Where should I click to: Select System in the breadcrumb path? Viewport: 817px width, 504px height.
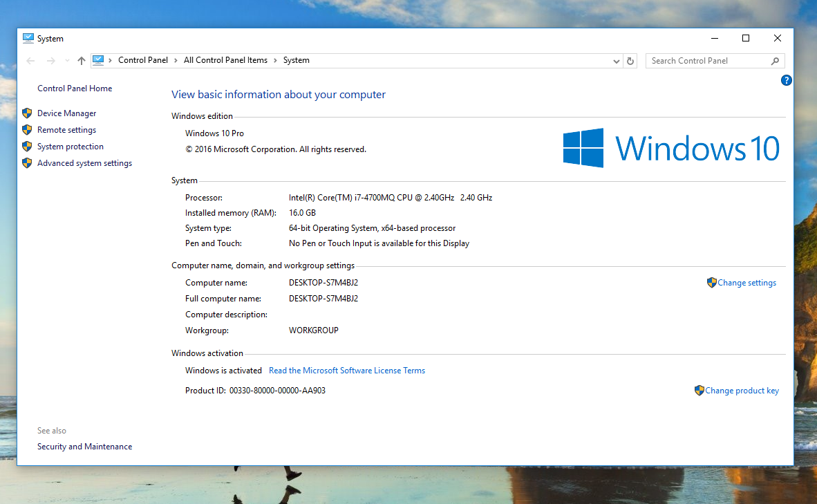[297, 60]
